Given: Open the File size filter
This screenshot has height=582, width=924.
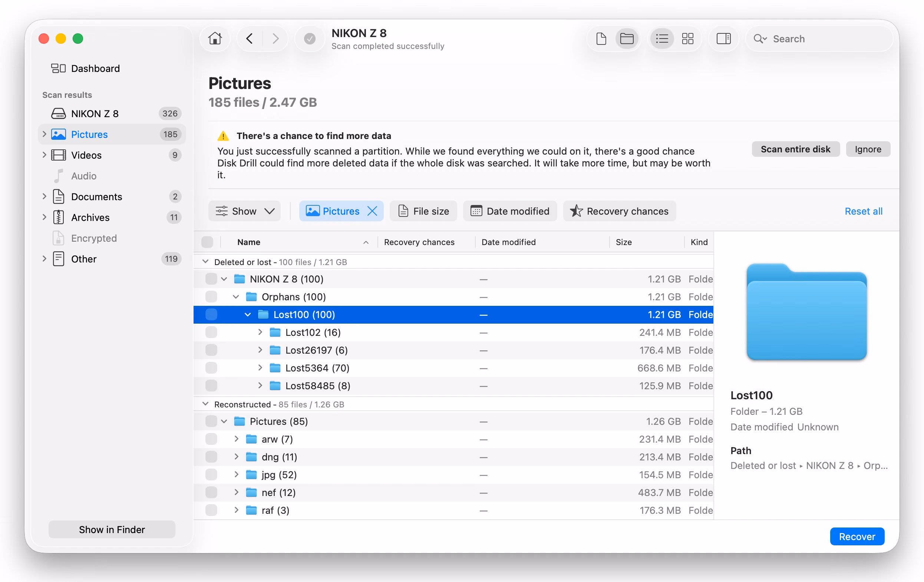Looking at the screenshot, I should [423, 211].
